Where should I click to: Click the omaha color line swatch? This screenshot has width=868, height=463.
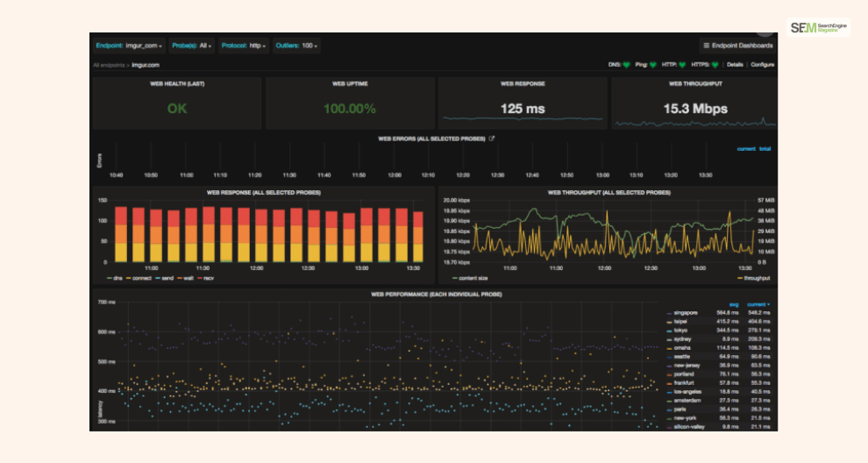coord(669,348)
